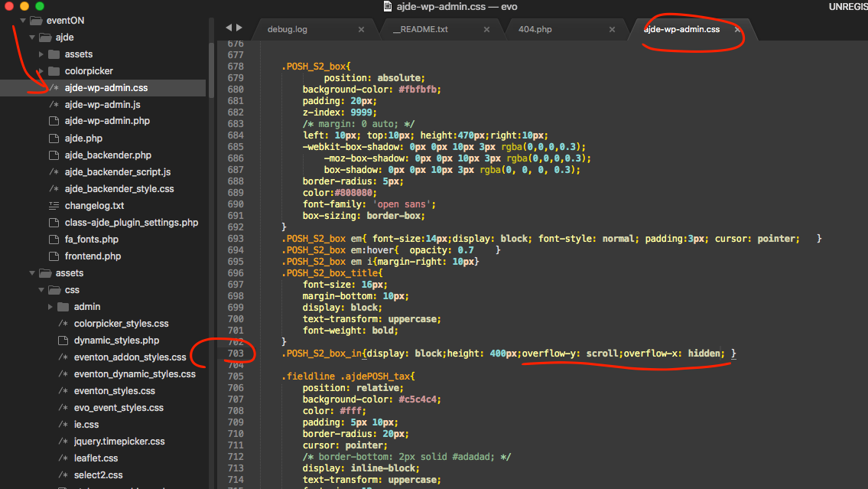Click the back navigation arrow in tab bar
The height and width of the screenshot is (489, 868).
point(228,28)
